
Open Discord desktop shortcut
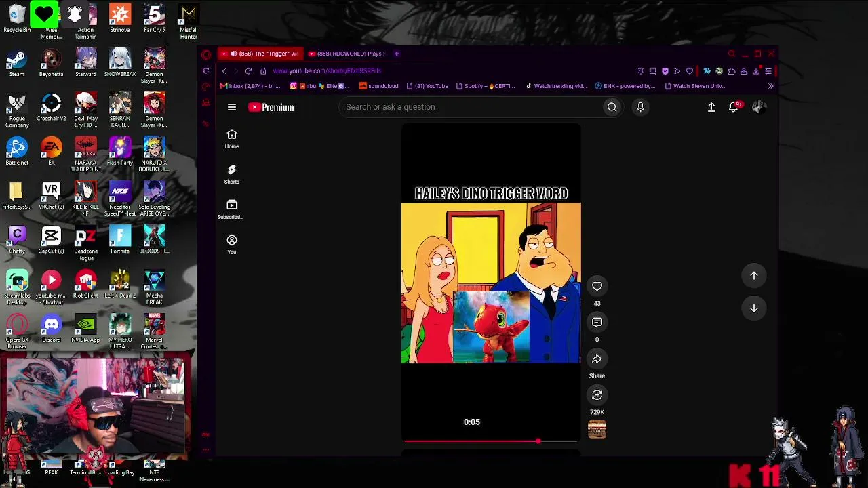(x=52, y=329)
